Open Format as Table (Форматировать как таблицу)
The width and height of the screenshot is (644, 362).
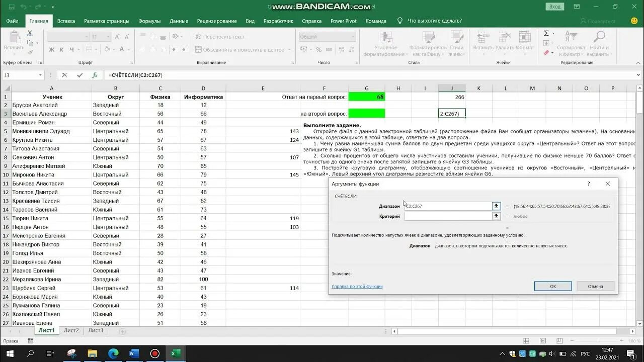coord(429,44)
